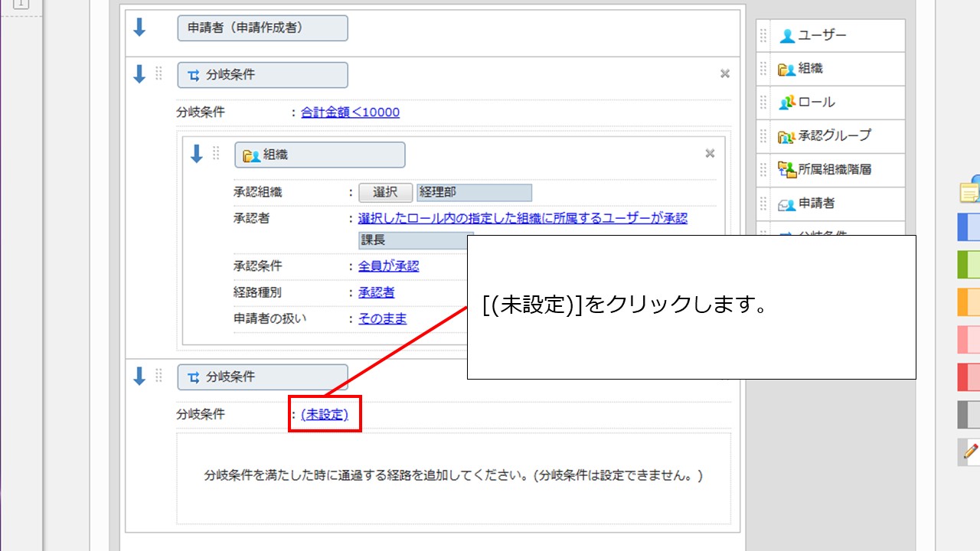Viewport: 980px width, 551px height.
Task: Change the そのまま applicant handling link
Action: click(382, 318)
